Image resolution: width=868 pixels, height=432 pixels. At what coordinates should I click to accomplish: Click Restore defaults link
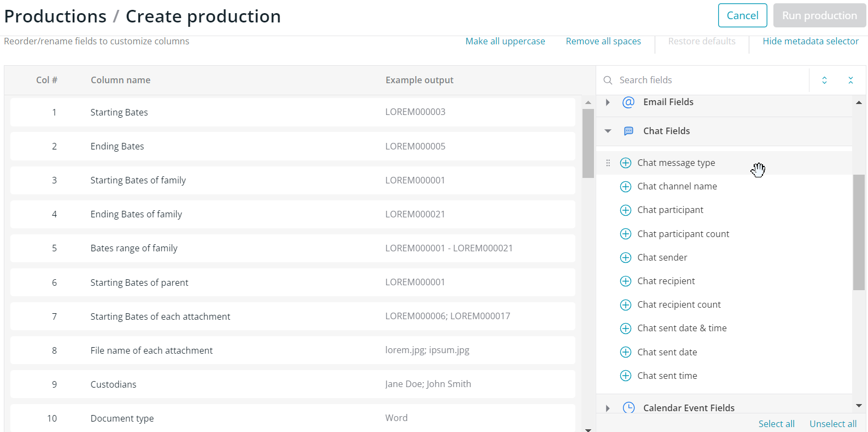click(x=702, y=41)
